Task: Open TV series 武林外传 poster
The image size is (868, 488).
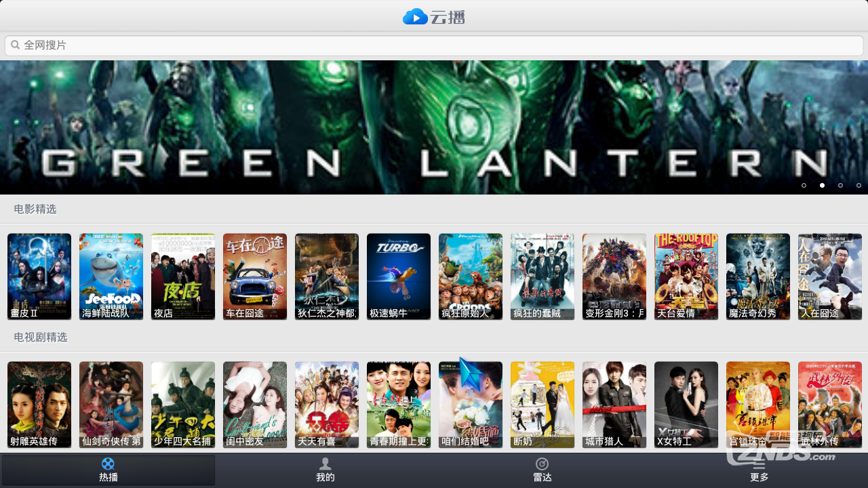Action: (x=830, y=405)
